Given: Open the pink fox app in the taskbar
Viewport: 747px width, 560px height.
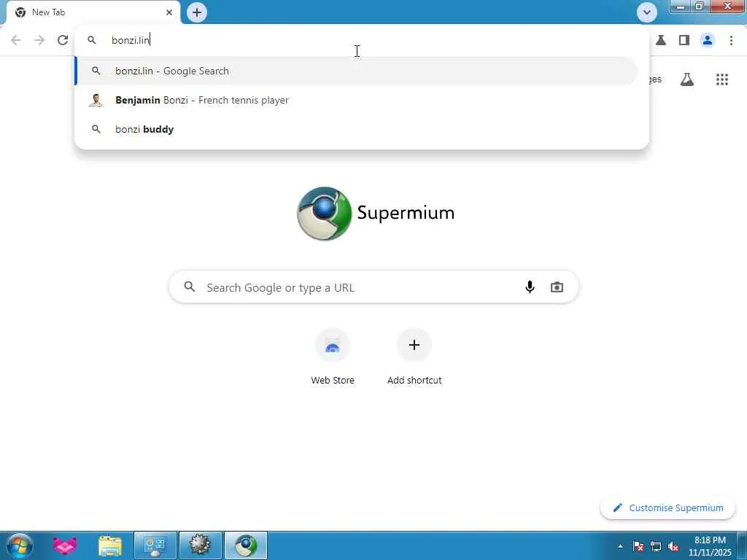Looking at the screenshot, I should 65,545.
